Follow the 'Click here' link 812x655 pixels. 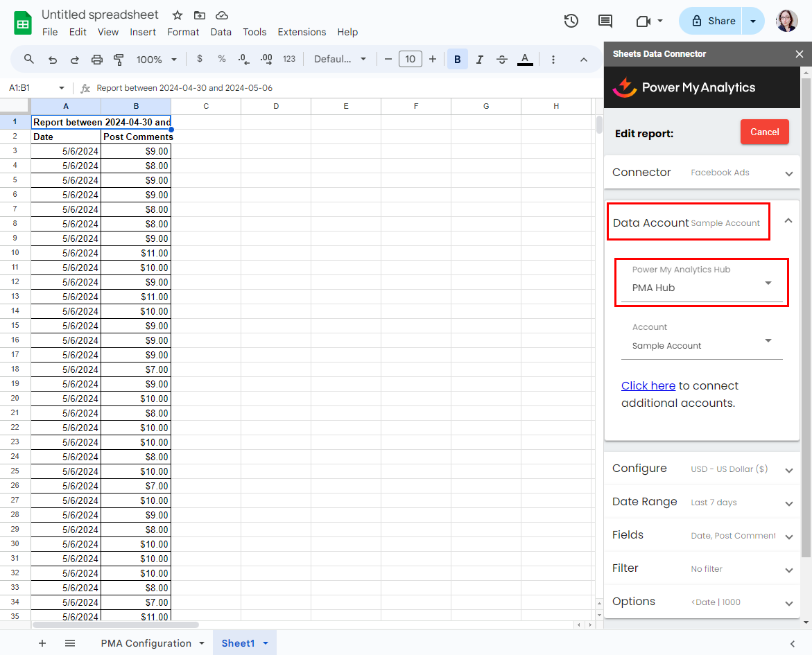[x=648, y=386]
